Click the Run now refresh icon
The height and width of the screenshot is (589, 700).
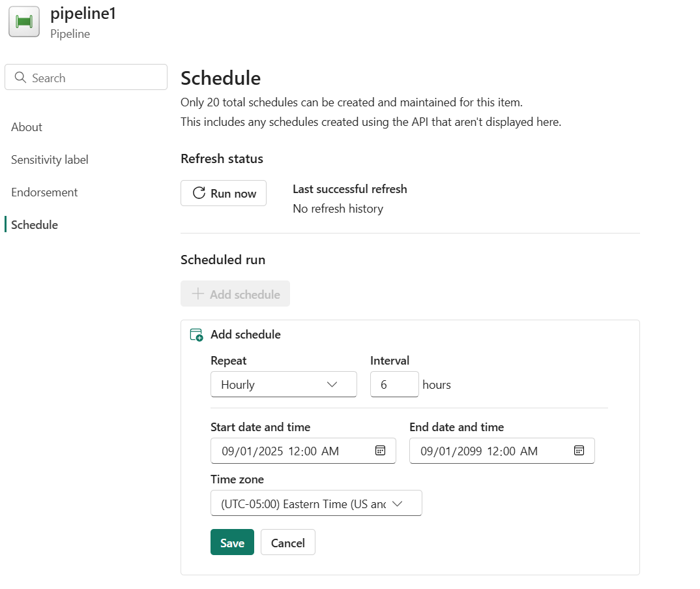coord(199,193)
